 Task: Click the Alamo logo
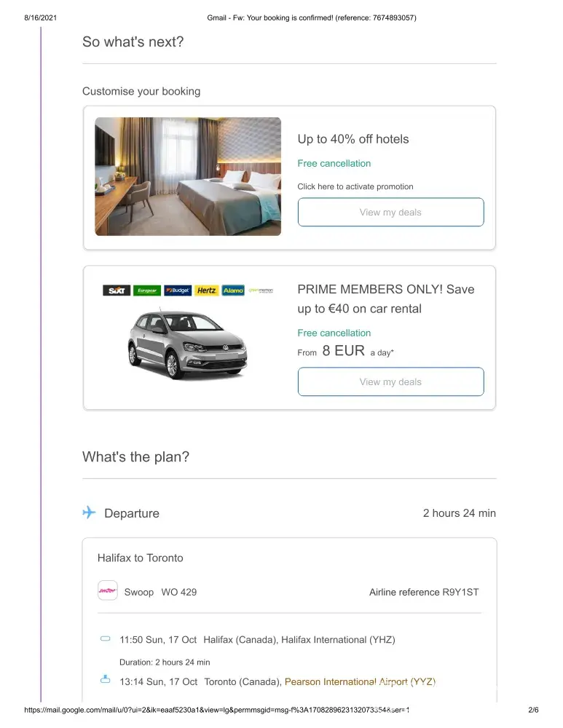click(233, 290)
